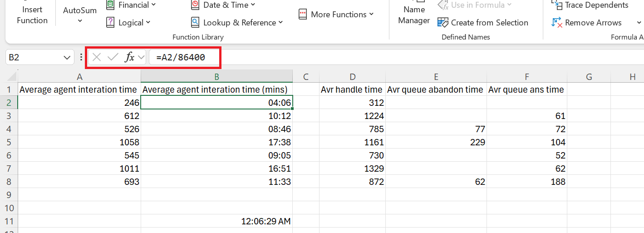The image size is (644, 233).
Task: Click cell with value 1224
Action: tap(353, 116)
